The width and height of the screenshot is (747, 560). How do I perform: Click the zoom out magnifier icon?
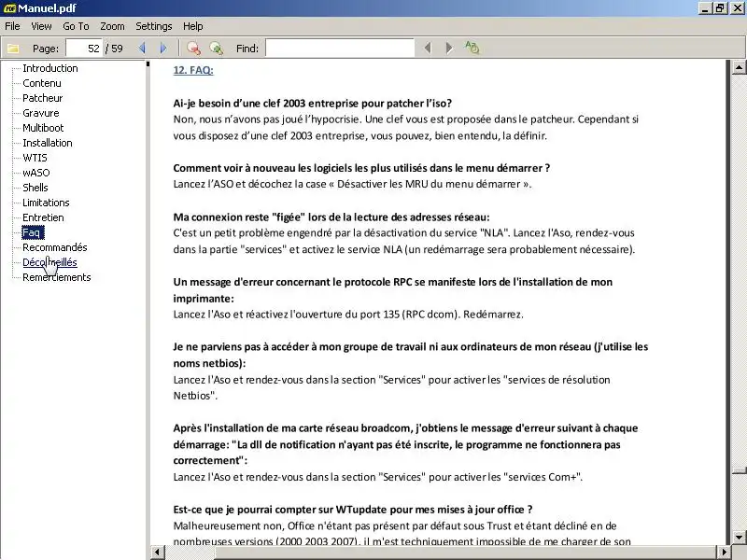(193, 49)
